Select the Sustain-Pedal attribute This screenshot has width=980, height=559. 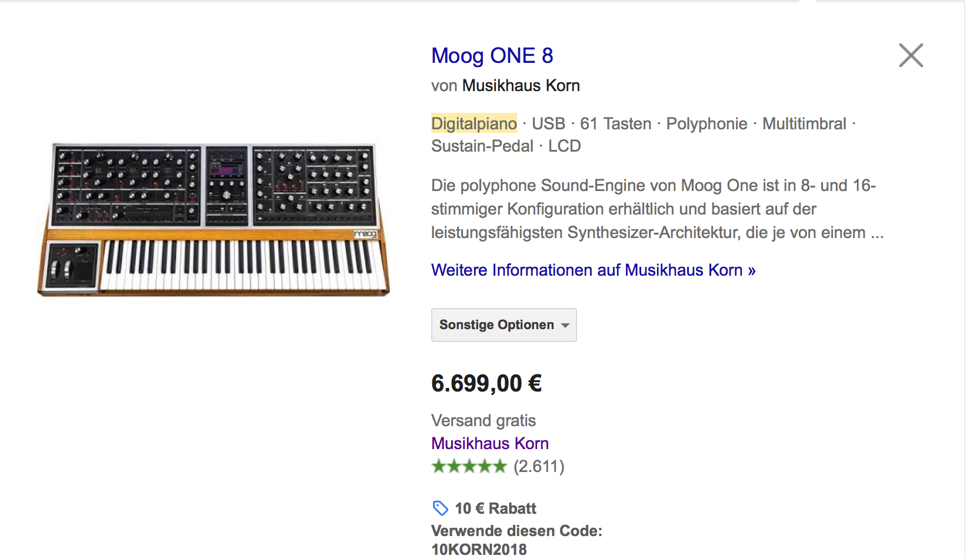click(482, 146)
